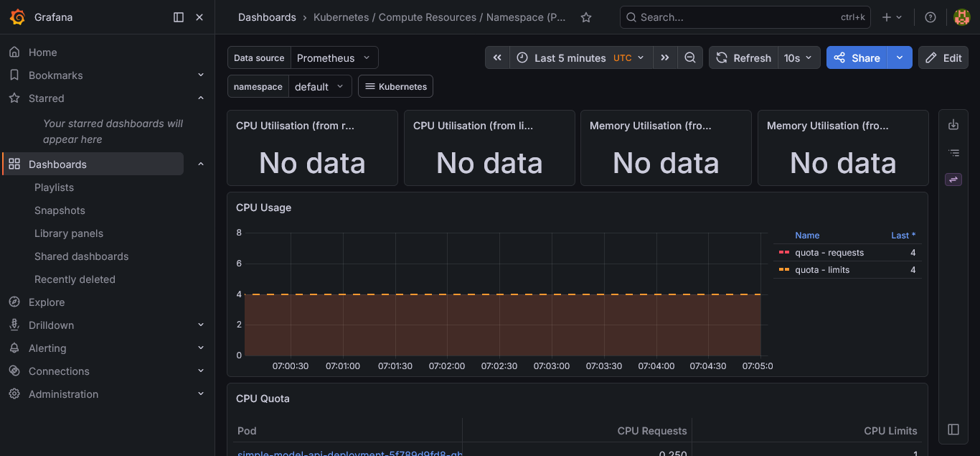The image size is (980, 456).
Task: Open Shared dashboards
Action: tap(81, 256)
